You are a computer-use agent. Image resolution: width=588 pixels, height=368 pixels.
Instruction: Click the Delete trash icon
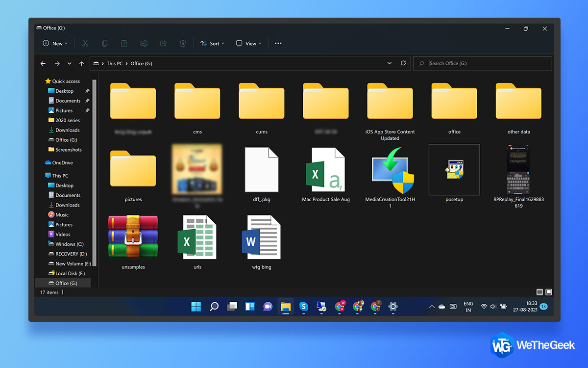pos(183,43)
